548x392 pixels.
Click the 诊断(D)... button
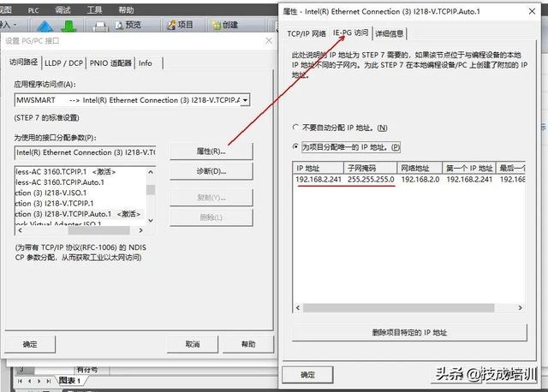coord(211,171)
